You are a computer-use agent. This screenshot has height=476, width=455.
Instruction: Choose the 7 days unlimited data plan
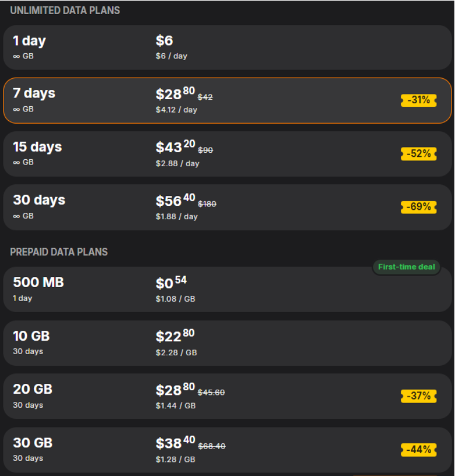[227, 100]
